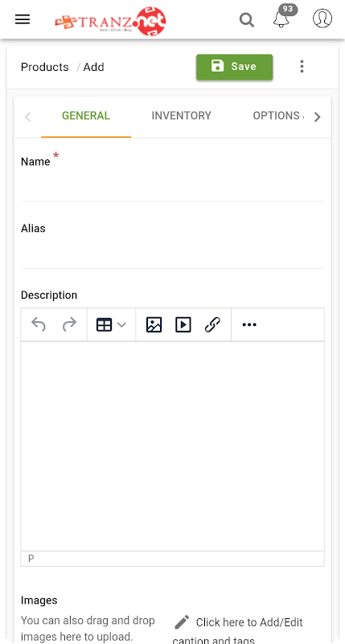The width and height of the screenshot is (345, 644).
Task: Click the green Save button
Action: point(234,67)
